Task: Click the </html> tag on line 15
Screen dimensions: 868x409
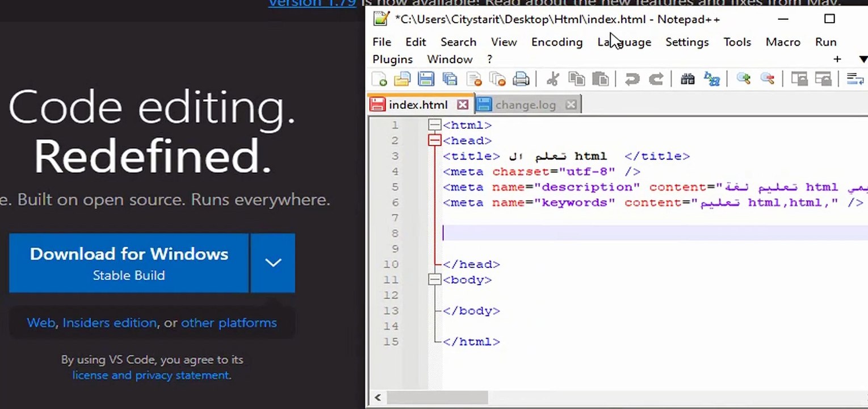Action: point(471,341)
